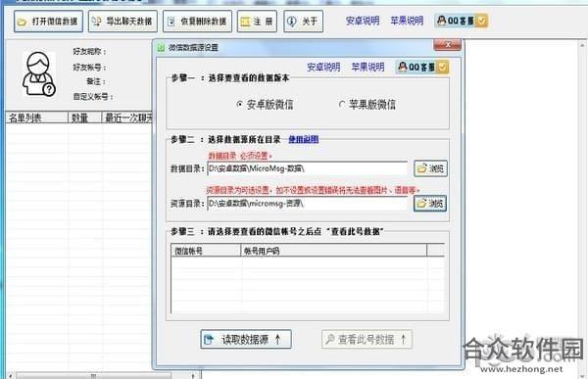Open WeChat data via 打开微信数据 button
588x379 pixels.
pos(48,22)
